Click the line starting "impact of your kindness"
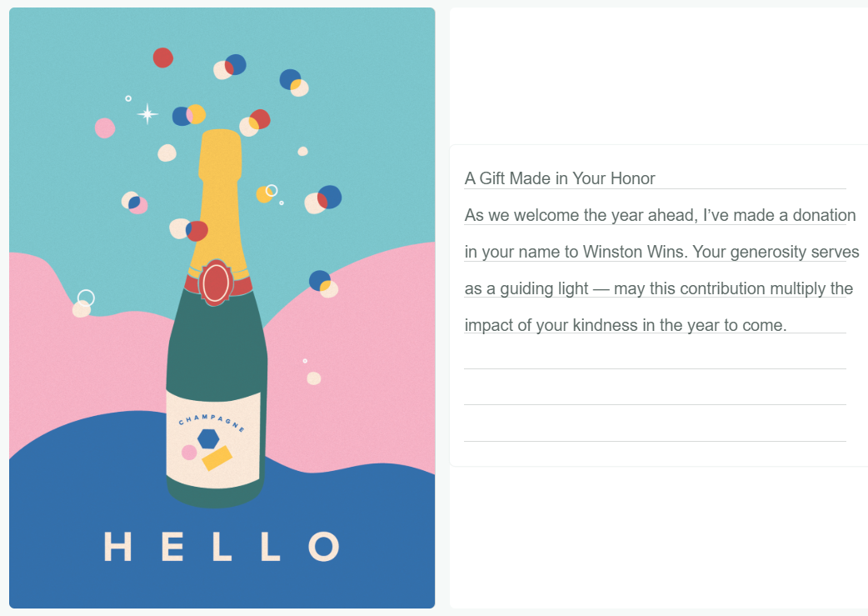 [625, 325]
